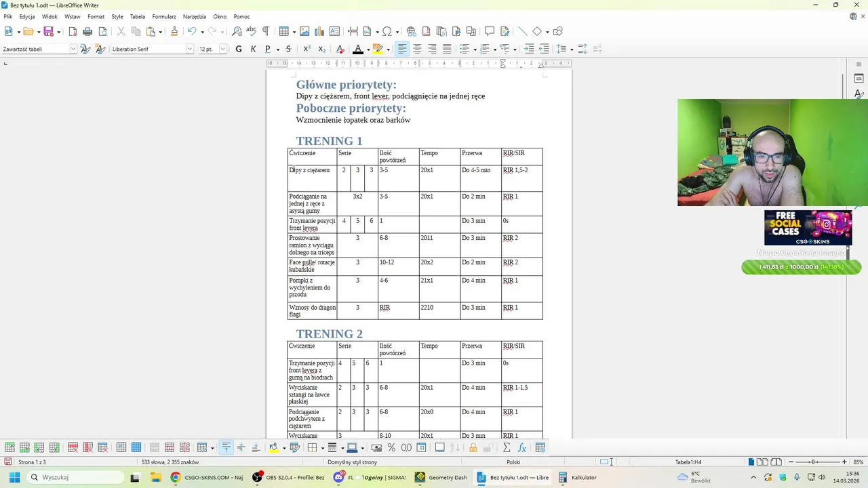Image resolution: width=868 pixels, height=488 pixels.
Task: Open Geometry Dash from the taskbar
Action: [441, 477]
